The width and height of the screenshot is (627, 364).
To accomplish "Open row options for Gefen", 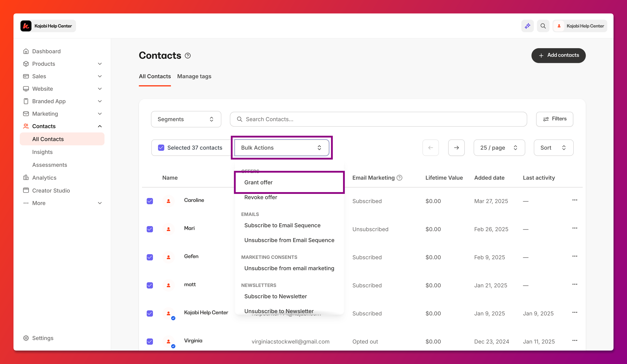I will (574, 256).
